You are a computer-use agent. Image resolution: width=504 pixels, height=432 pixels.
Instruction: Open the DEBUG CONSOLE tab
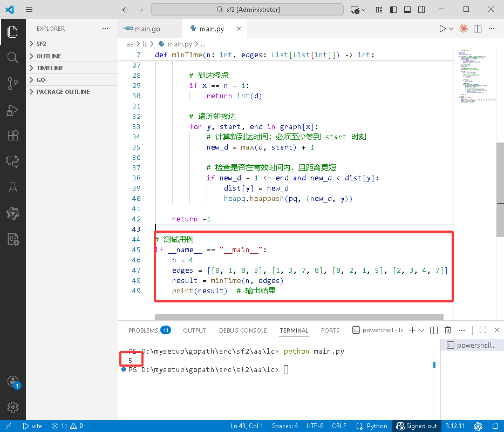(243, 330)
